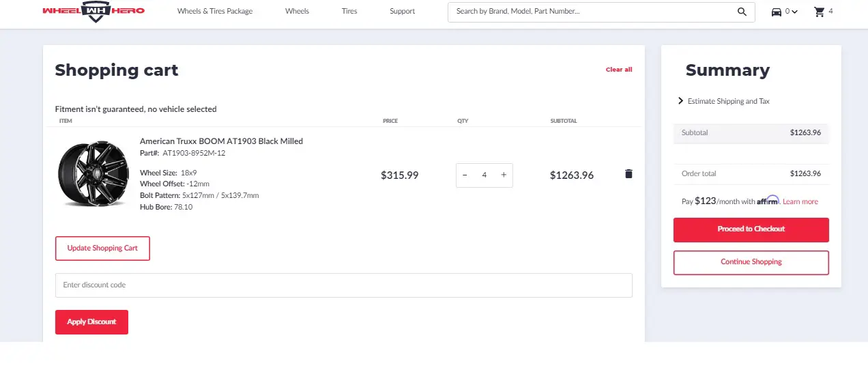Focus the Enter discount code field

pos(344,285)
